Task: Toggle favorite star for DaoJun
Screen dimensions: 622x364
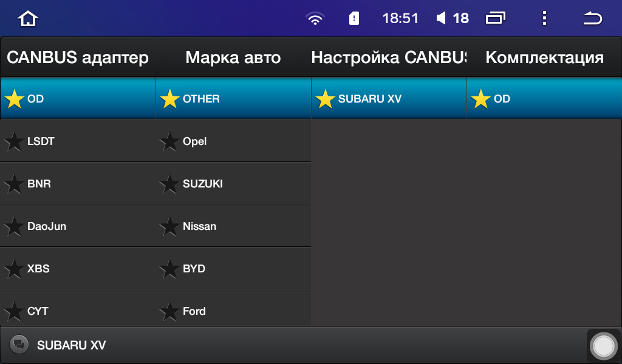Action: click(15, 226)
